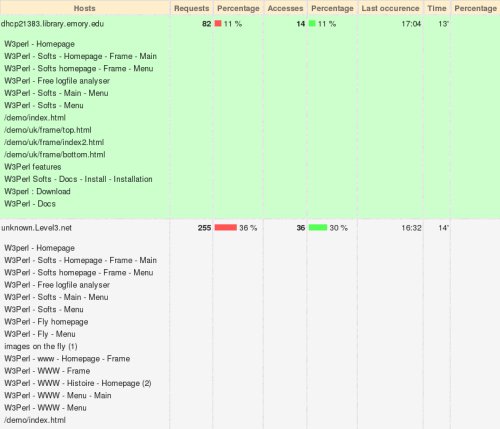This screenshot has height=429, width=500.
Task: Open W3Perl Softs - Docs - Install - Installation
Action: coord(78,179)
